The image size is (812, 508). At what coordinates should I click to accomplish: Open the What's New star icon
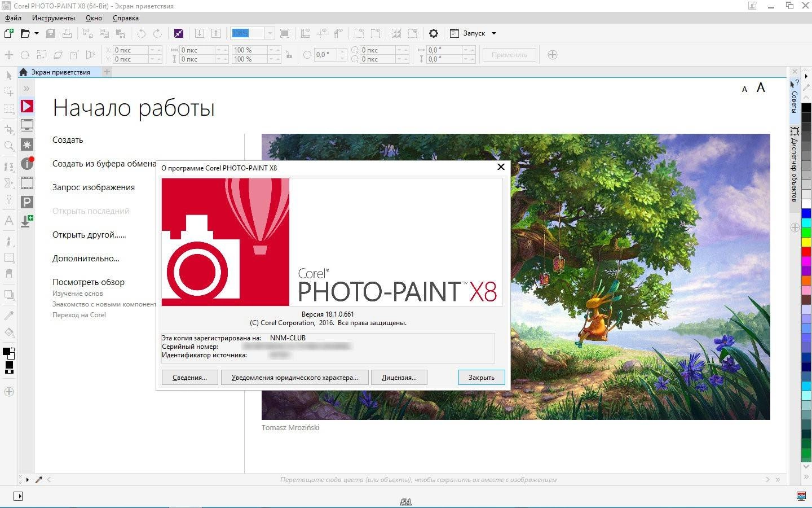[x=27, y=144]
